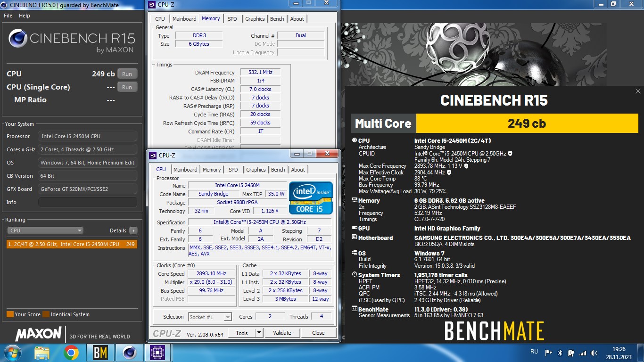The height and width of the screenshot is (362, 644).
Task: Expand Tools dropdown arrow
Action: click(259, 333)
